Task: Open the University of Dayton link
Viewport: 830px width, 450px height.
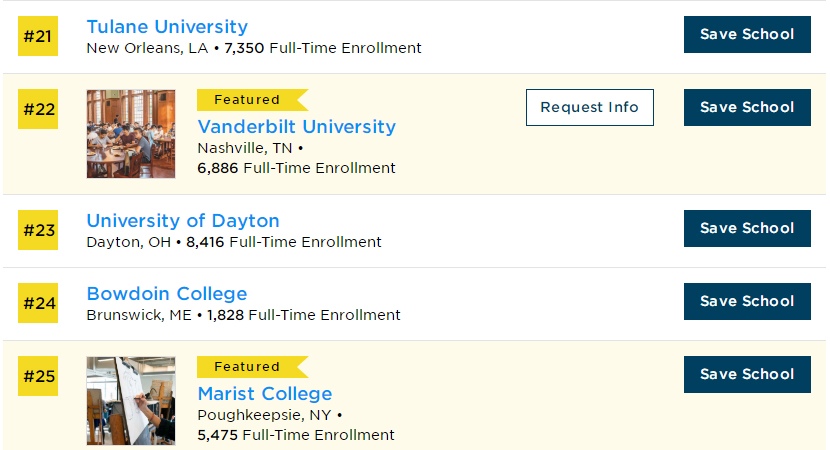Action: coord(183,221)
